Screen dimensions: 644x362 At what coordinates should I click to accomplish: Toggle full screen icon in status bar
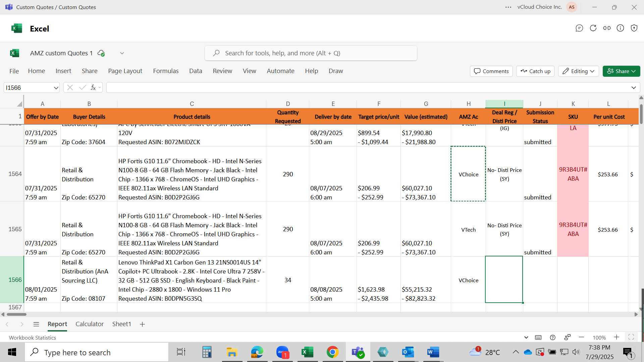click(x=631, y=337)
